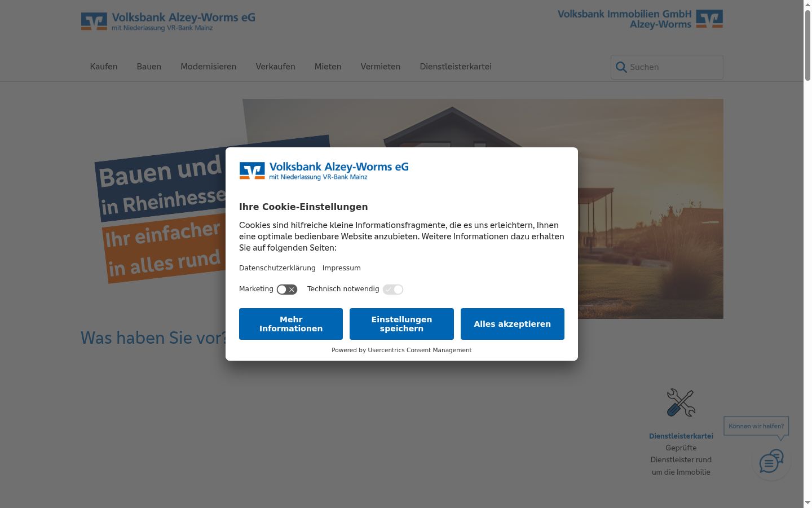Click the 'Was haben Sie vor?' heading
Image resolution: width=812 pixels, height=508 pixels.
(x=153, y=338)
